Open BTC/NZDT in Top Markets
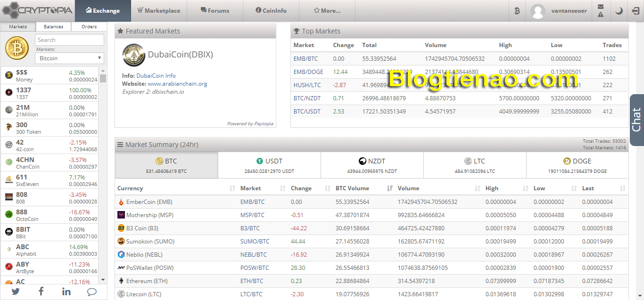The width and height of the screenshot is (644, 300). point(307,98)
